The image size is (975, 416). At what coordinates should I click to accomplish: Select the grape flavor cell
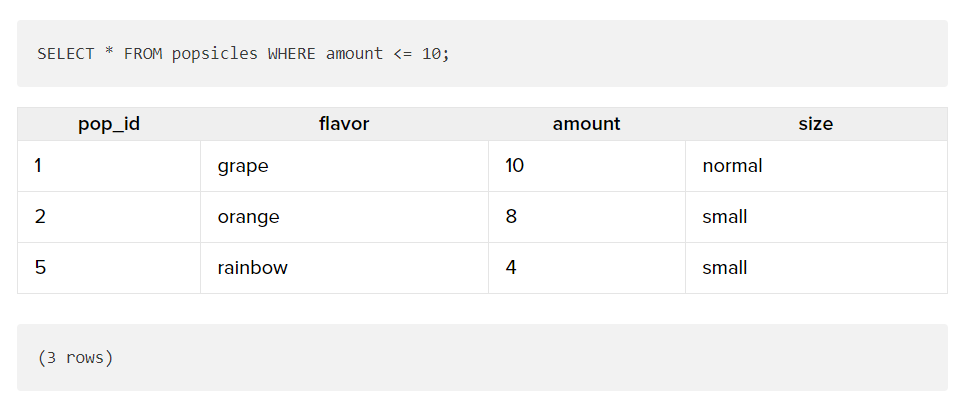(x=344, y=166)
